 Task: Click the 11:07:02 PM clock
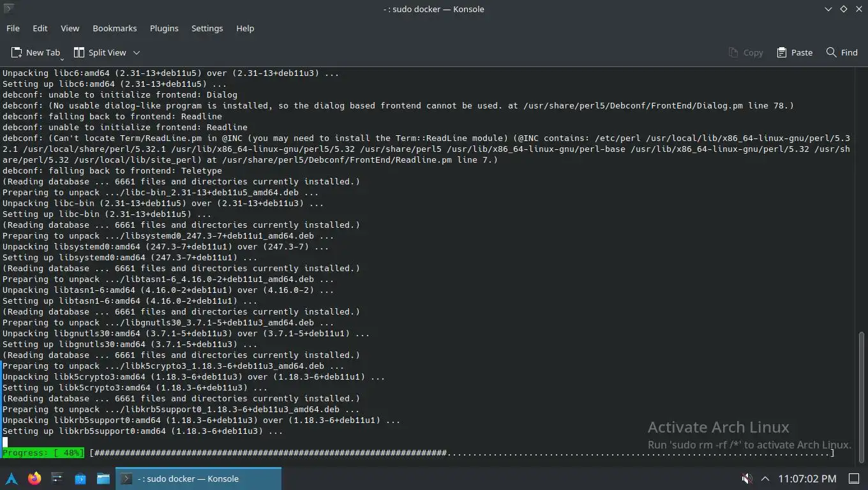click(807, 479)
